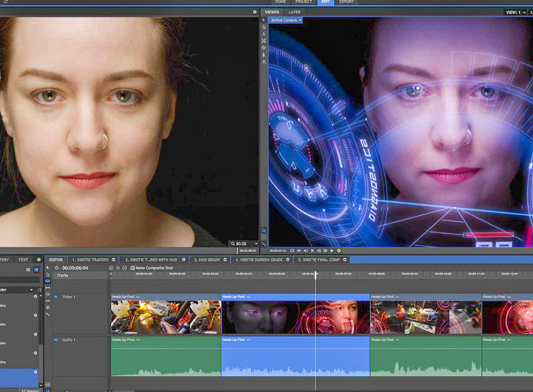Close the 5. KIRSTIE FINAL COMP tab
The image size is (533, 392).
click(345, 260)
